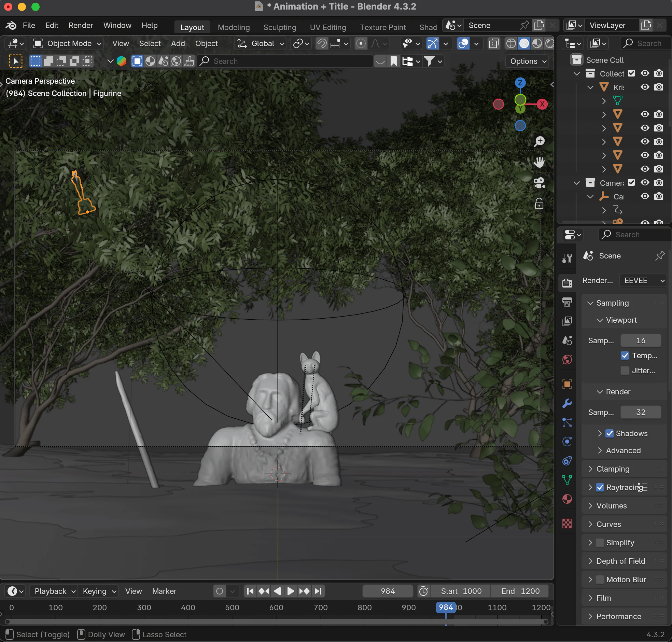Click the Options button in viewport header
The height and width of the screenshot is (642, 672).
528,61
